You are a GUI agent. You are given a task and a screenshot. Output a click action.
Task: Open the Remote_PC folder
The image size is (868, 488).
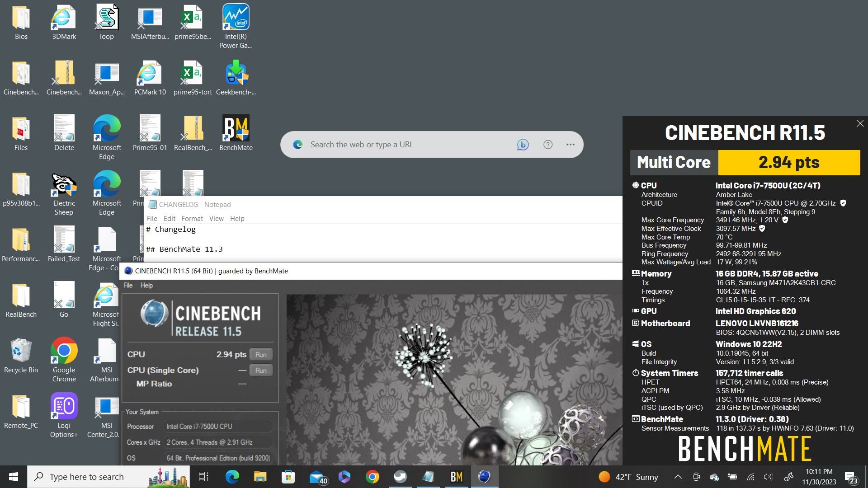coord(21,412)
